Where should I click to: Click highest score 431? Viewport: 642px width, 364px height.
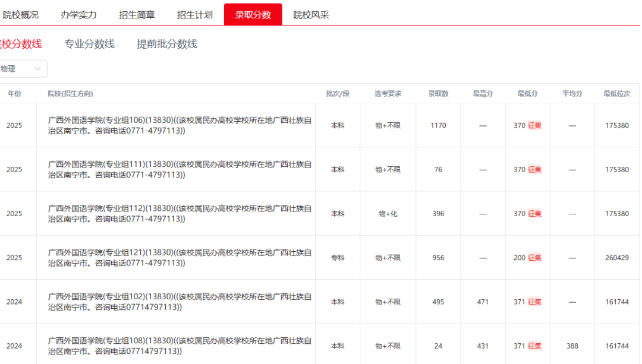483,346
